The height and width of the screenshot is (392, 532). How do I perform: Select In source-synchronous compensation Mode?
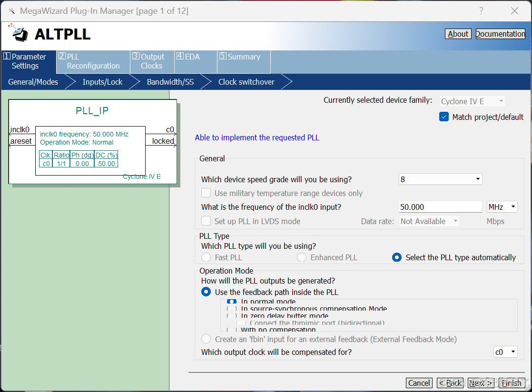coord(231,309)
